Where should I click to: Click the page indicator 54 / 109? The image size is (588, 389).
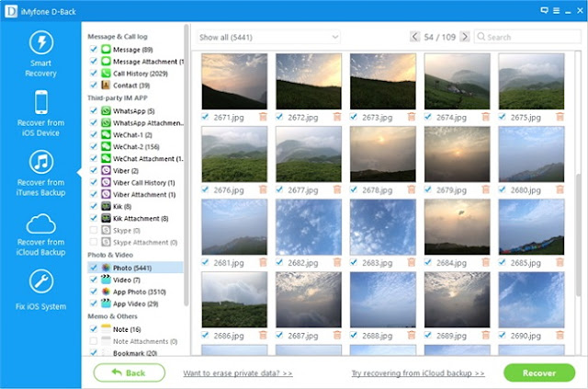pyautogui.click(x=439, y=37)
